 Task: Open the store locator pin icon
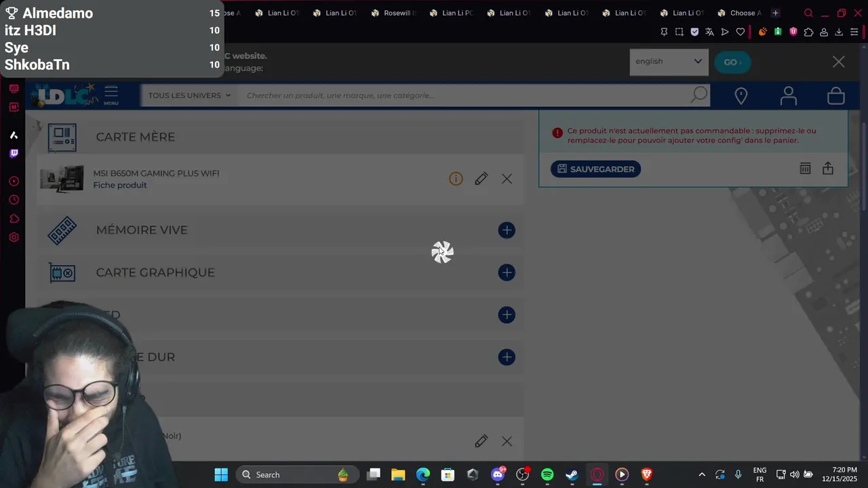[x=741, y=96]
